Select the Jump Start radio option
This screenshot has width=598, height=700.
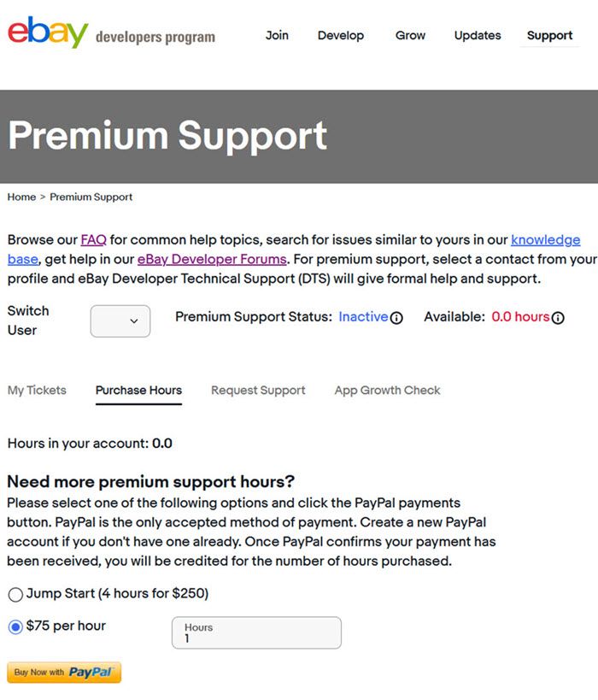15,594
